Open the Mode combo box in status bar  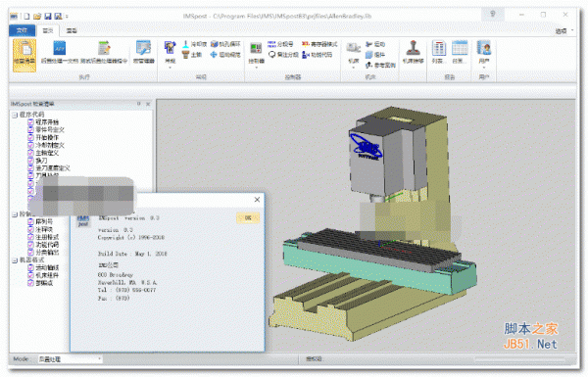tap(70, 359)
